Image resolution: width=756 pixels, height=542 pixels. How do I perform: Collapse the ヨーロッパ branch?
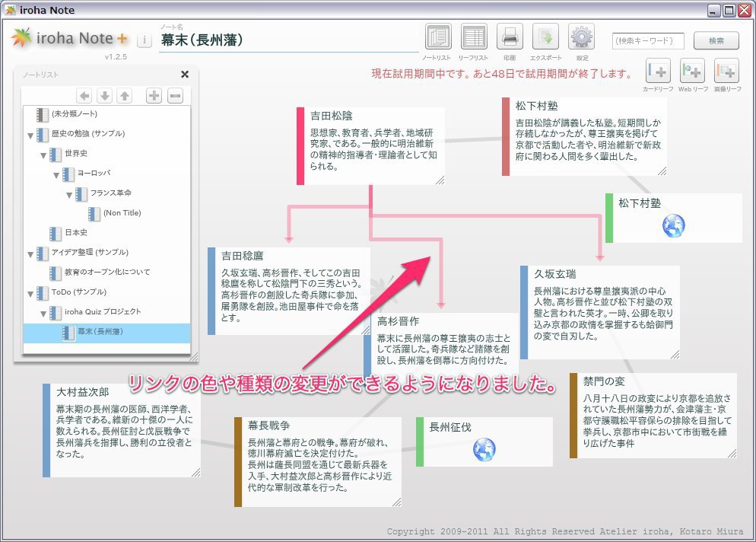(55, 173)
